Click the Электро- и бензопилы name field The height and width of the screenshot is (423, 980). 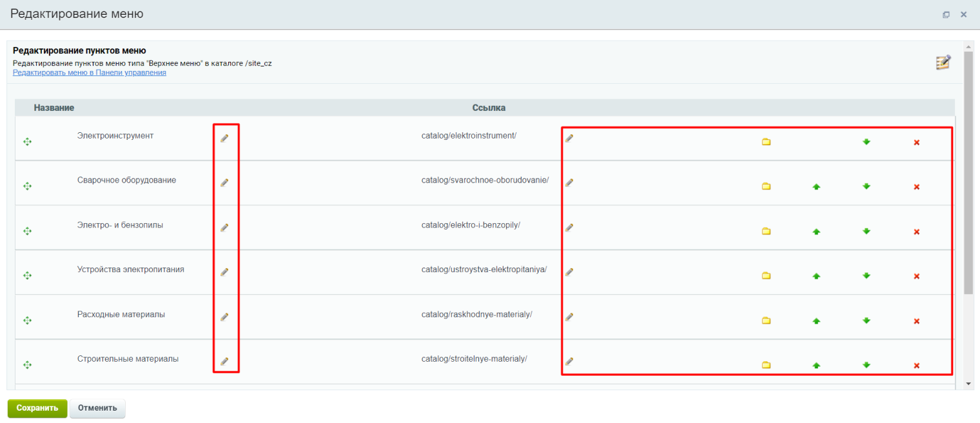tap(120, 225)
